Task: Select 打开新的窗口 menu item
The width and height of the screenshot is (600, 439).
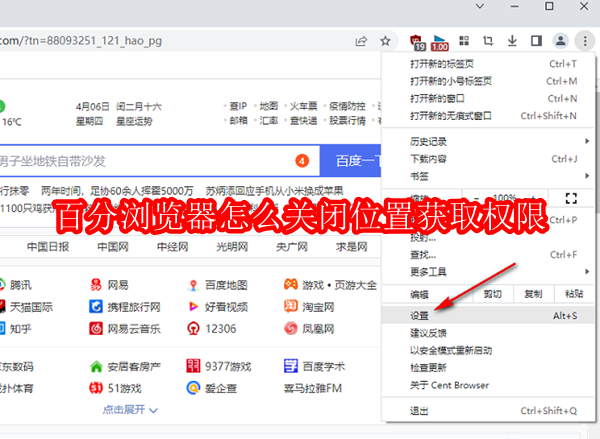Action: [x=488, y=98]
